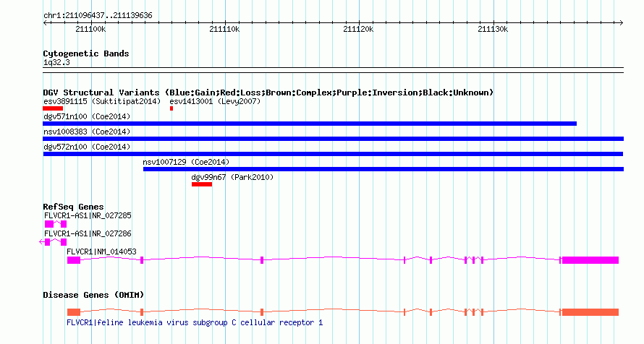Click the FLVCR1-AS1|NR_027286 gene label
Screen dimensions: 644x344
pos(88,233)
